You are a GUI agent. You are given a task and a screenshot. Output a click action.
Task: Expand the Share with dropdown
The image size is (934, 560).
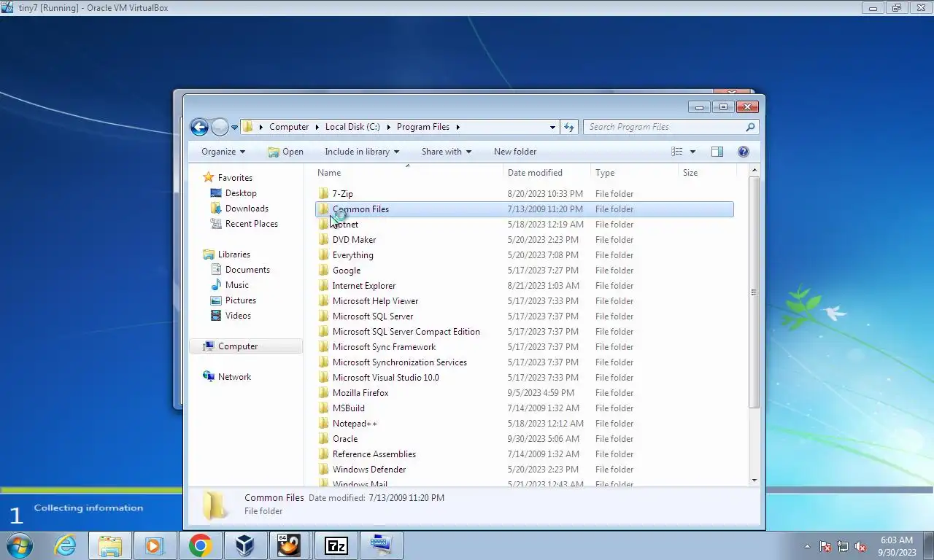(447, 152)
